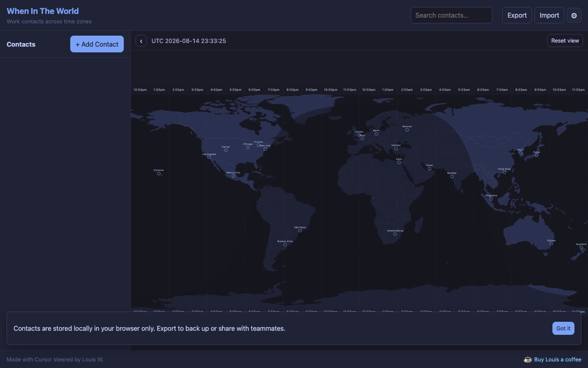Click the Mexico City marker

233,176
